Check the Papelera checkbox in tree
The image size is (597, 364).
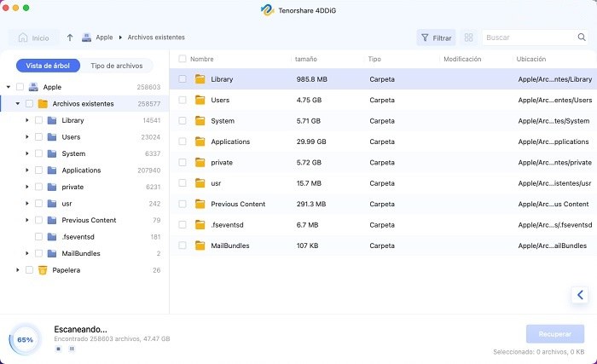pyautogui.click(x=29, y=270)
